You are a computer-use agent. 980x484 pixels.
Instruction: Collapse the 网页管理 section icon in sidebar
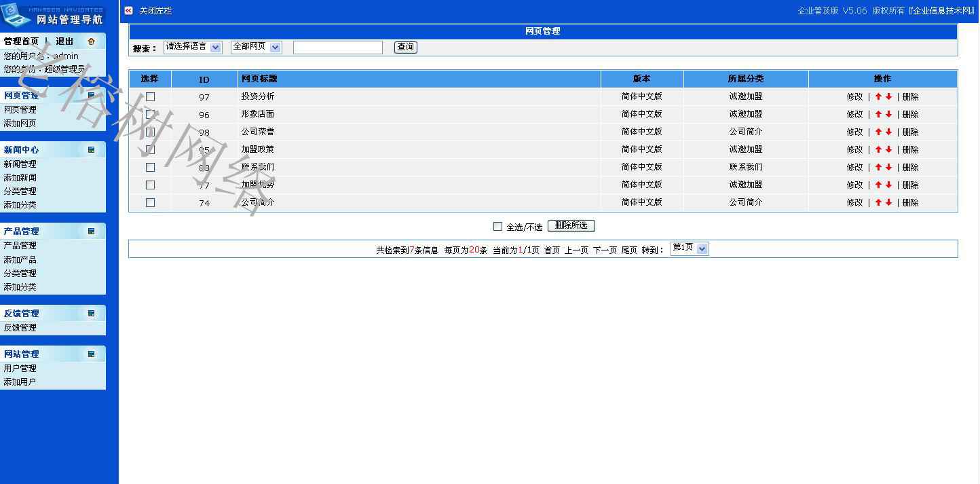coord(91,95)
